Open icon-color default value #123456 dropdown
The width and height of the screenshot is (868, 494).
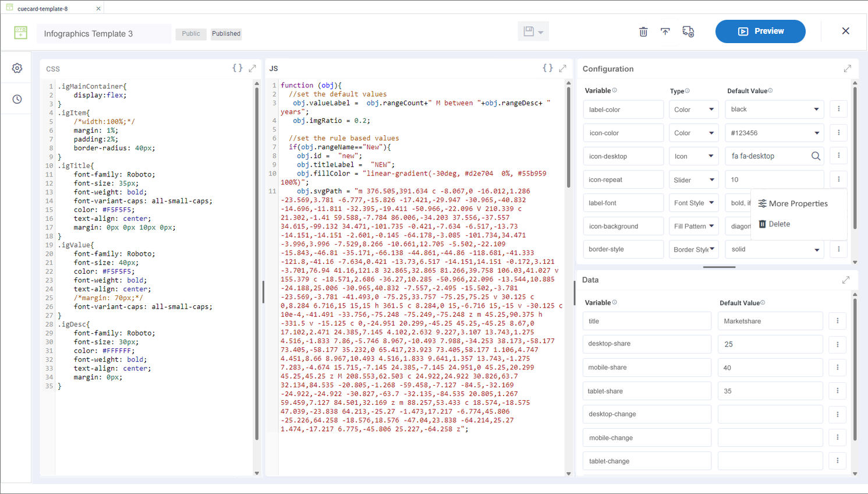816,133
